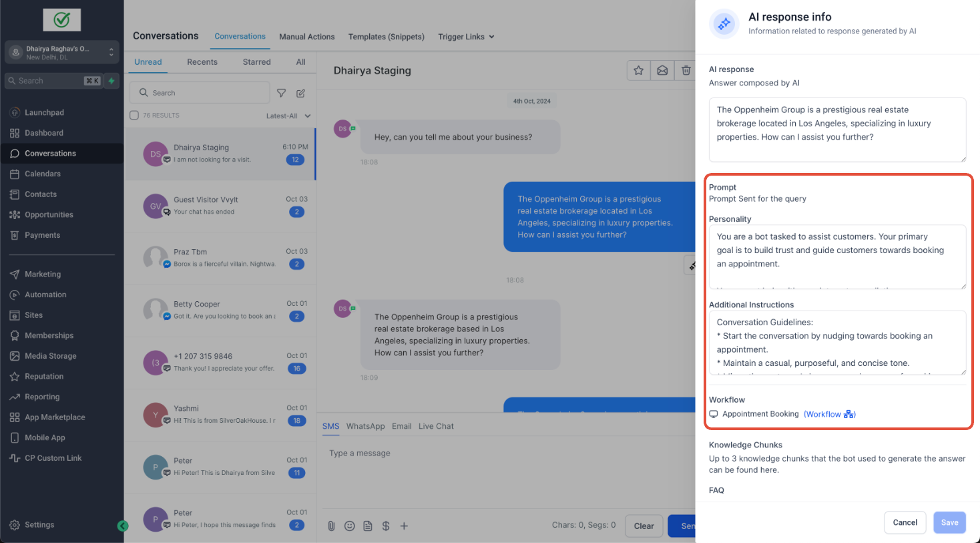The image size is (980, 543).
Task: Delete conversation using the trash icon
Action: [686, 70]
